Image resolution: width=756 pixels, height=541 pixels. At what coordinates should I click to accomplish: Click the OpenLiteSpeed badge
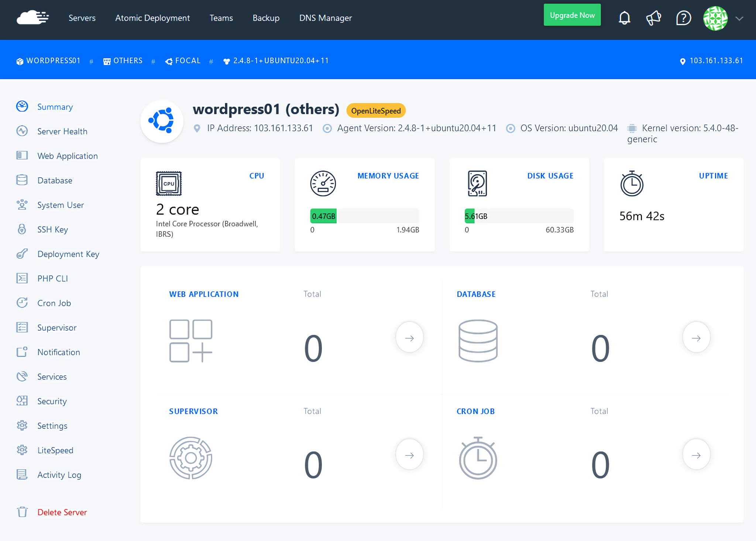click(375, 110)
